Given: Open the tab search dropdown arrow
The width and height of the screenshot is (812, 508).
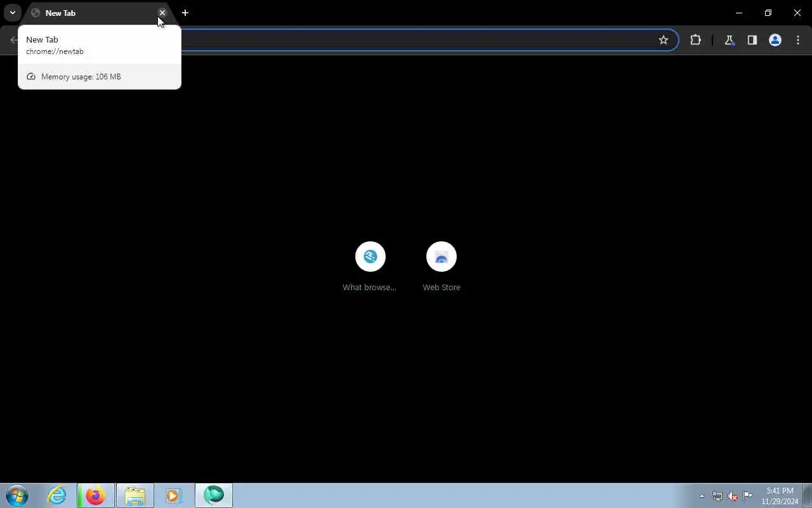Looking at the screenshot, I should pos(12,13).
